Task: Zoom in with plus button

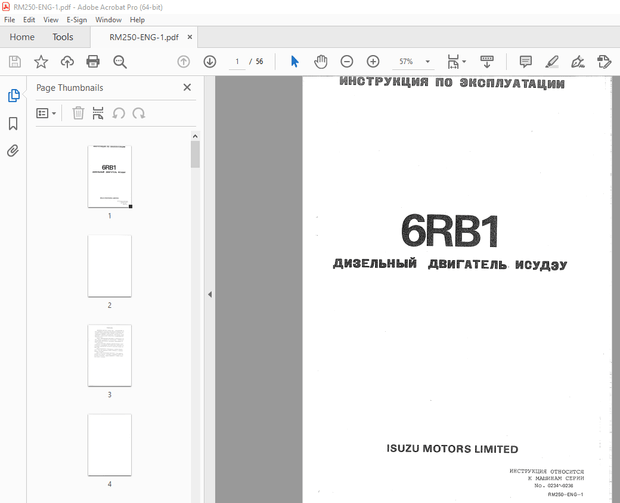Action: coord(373,62)
